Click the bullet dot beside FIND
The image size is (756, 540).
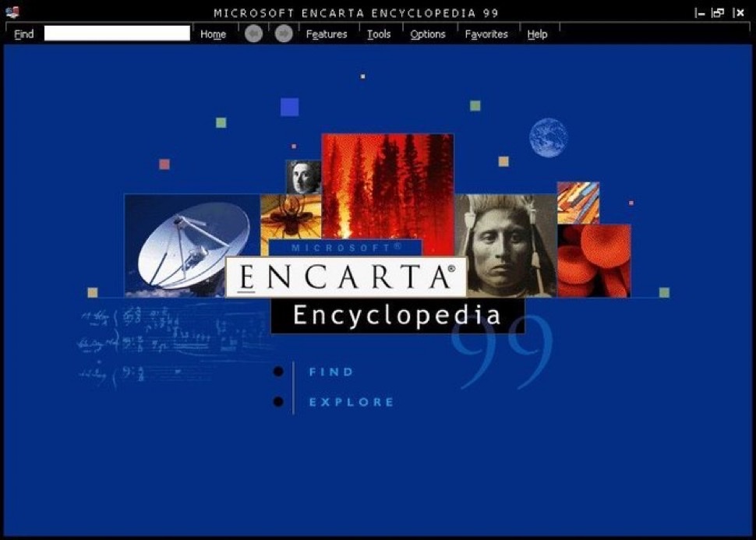[278, 371]
